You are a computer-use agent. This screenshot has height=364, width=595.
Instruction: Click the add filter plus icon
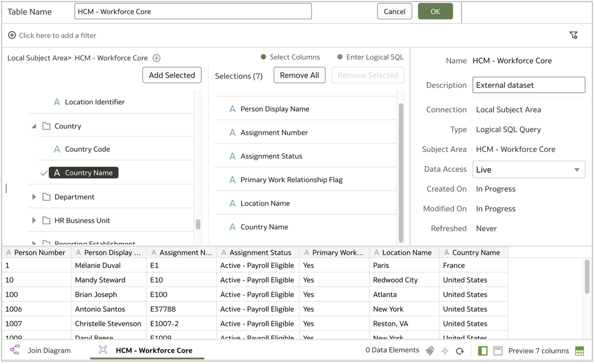coord(12,35)
